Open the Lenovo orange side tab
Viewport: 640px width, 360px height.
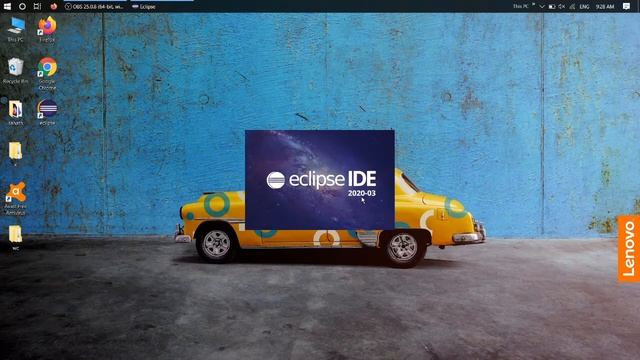click(629, 249)
